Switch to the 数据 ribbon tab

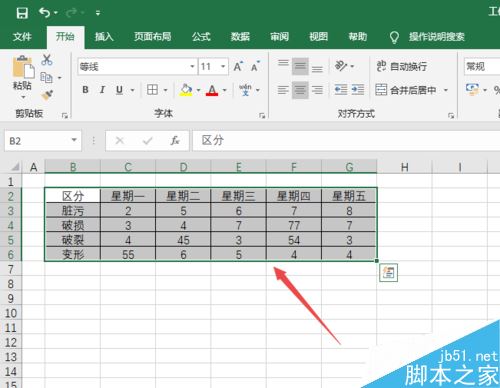pyautogui.click(x=240, y=36)
